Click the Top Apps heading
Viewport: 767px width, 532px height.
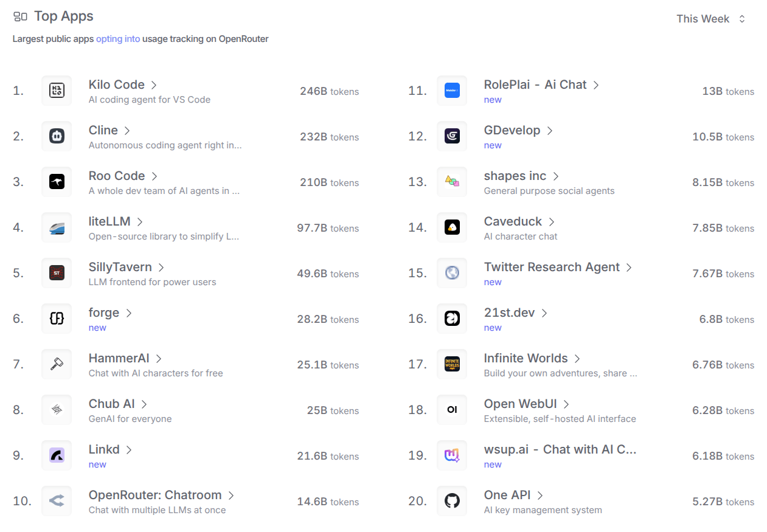(64, 16)
